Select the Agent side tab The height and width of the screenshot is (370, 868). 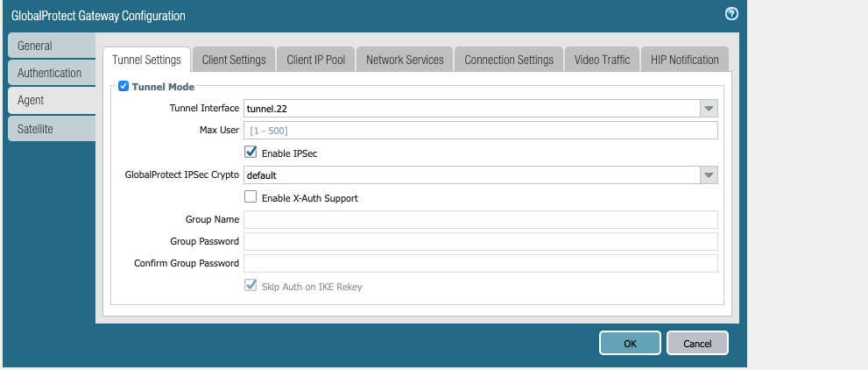pos(52,100)
